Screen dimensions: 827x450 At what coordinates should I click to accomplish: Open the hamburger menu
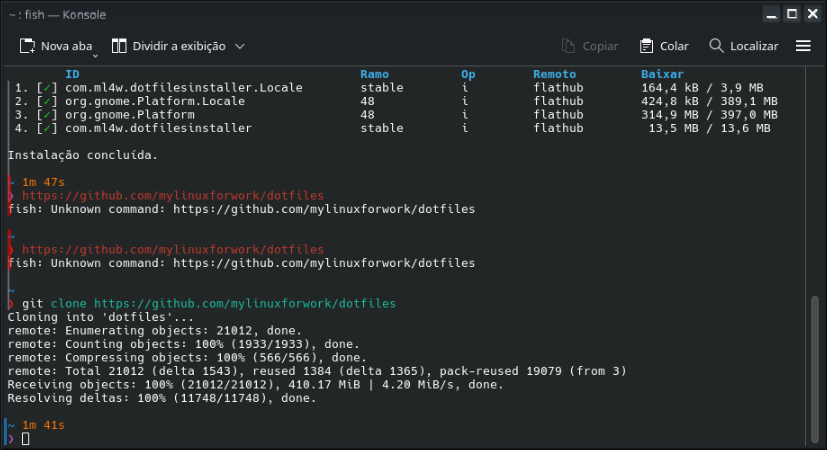803,46
